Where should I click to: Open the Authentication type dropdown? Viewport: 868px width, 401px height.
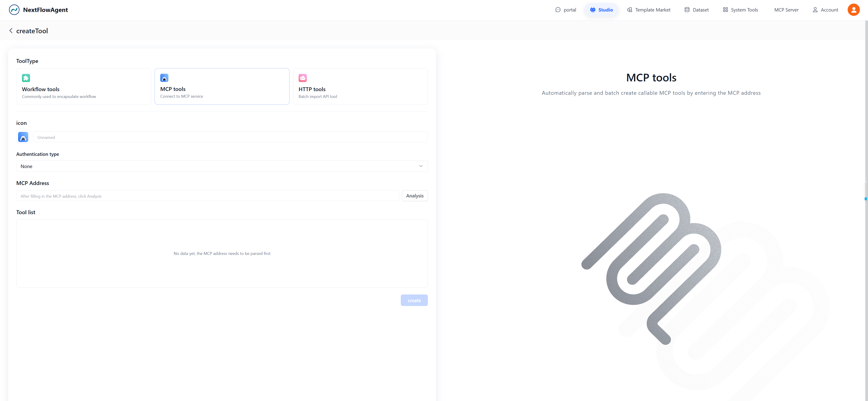216,166
